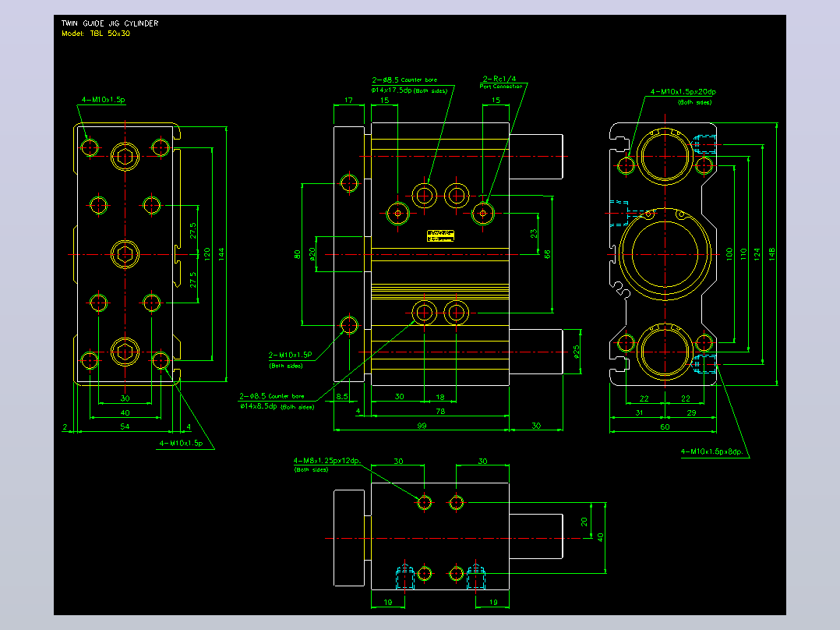Pick the "99" overall length dimension

[x=422, y=426]
